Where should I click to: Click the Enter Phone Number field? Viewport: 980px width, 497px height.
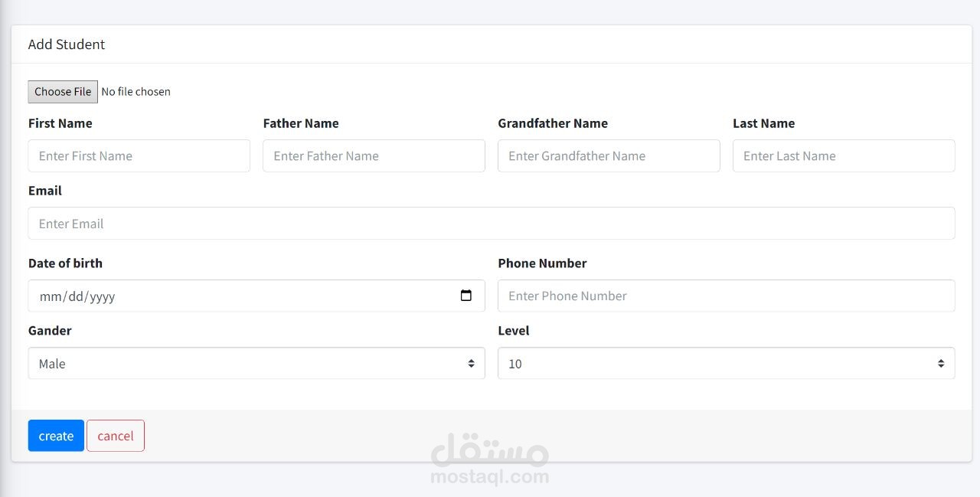[x=726, y=296]
